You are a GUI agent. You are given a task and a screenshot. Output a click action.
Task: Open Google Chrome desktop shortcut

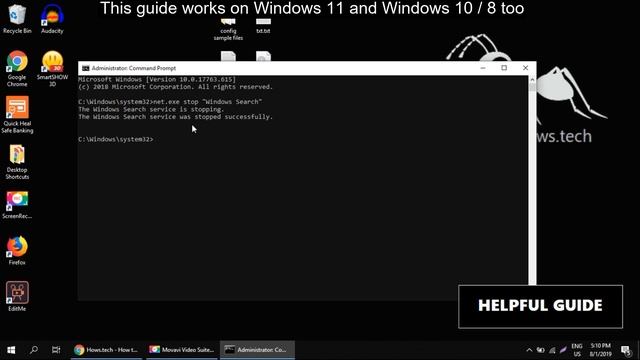[17, 69]
